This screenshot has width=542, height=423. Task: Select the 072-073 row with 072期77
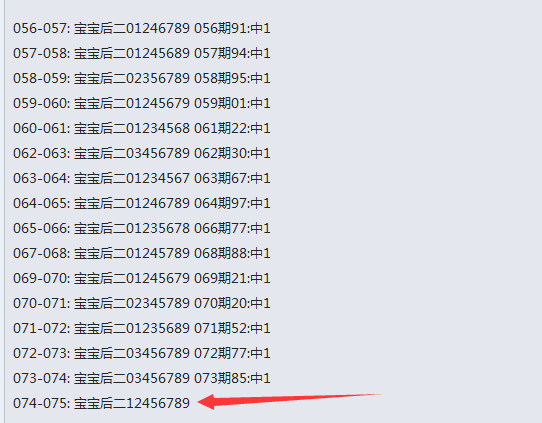coord(142,353)
